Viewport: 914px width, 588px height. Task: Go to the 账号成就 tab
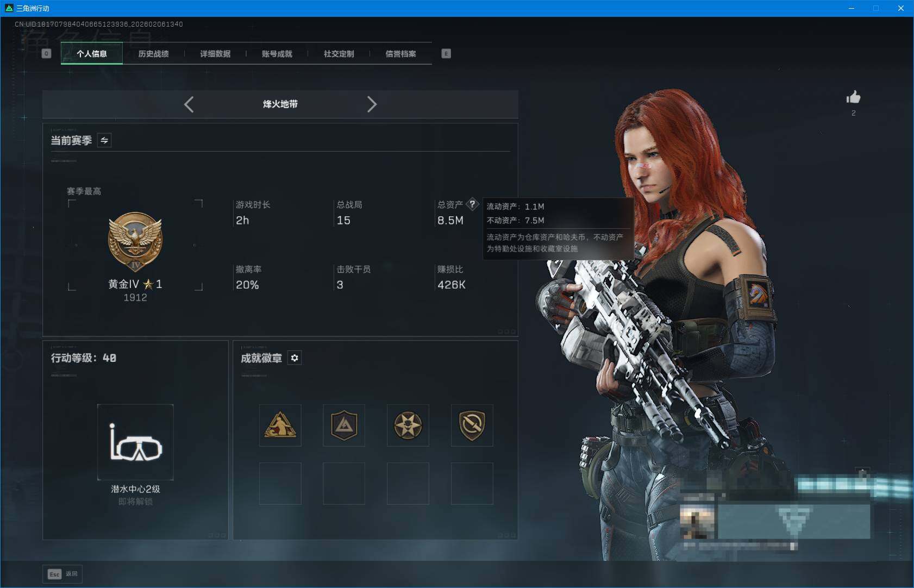pyautogui.click(x=277, y=54)
